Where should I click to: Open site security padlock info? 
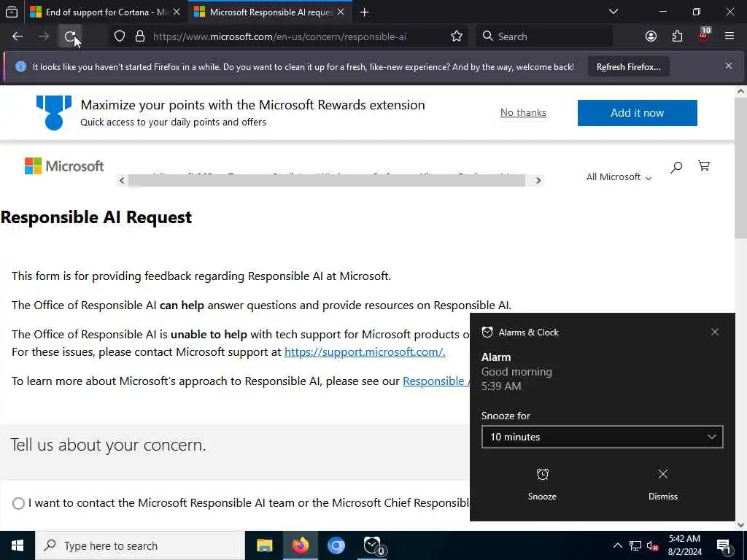point(139,36)
